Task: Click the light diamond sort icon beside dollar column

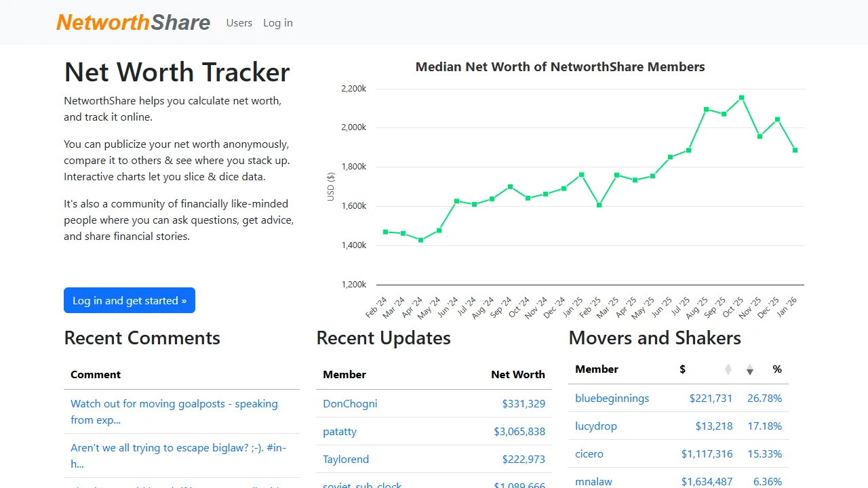Action: (x=728, y=370)
